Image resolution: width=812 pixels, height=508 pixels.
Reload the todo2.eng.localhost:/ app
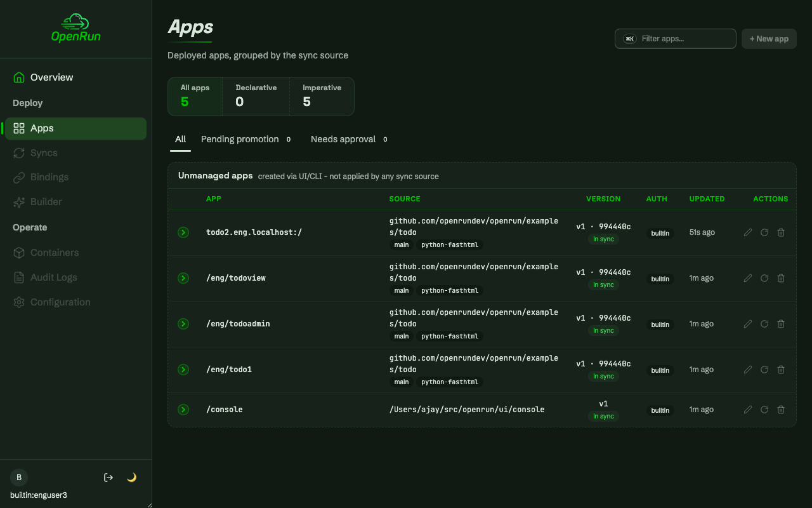click(764, 232)
